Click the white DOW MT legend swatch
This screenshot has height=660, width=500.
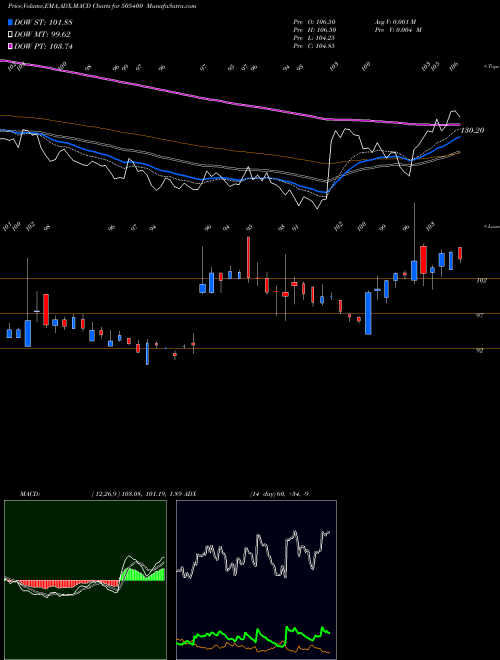coord(10,35)
